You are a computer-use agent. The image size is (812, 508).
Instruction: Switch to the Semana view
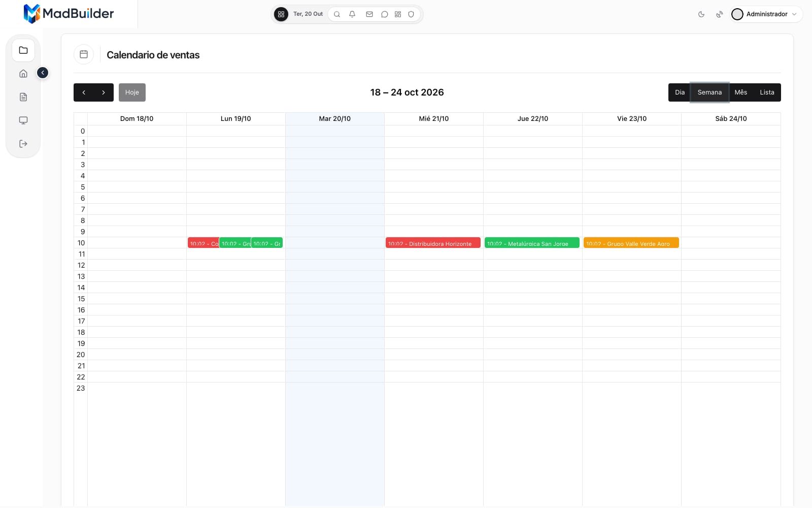tap(709, 92)
